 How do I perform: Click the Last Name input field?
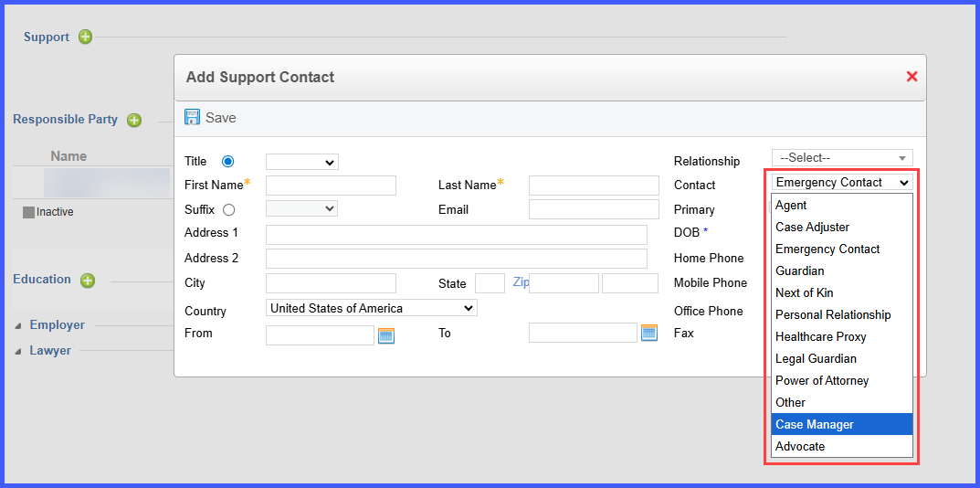pos(594,186)
